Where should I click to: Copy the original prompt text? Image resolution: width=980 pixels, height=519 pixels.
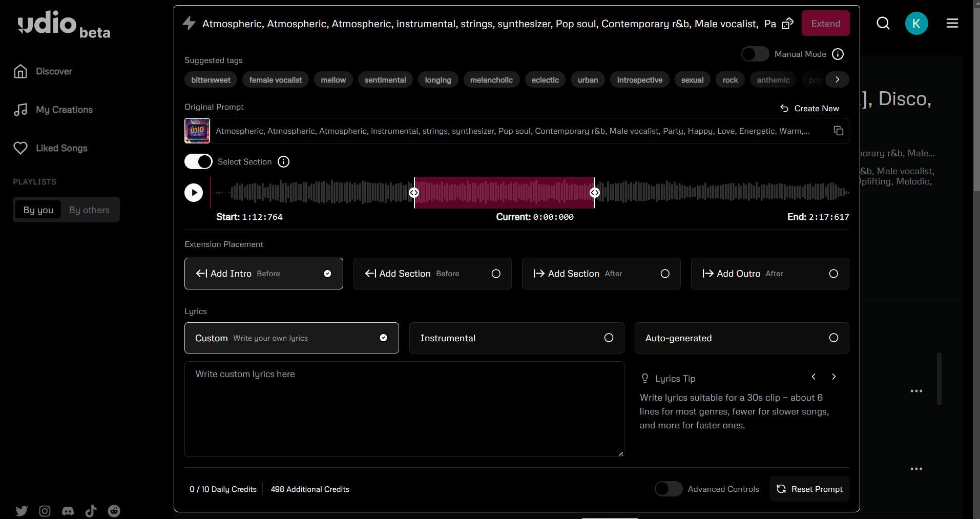(x=839, y=131)
